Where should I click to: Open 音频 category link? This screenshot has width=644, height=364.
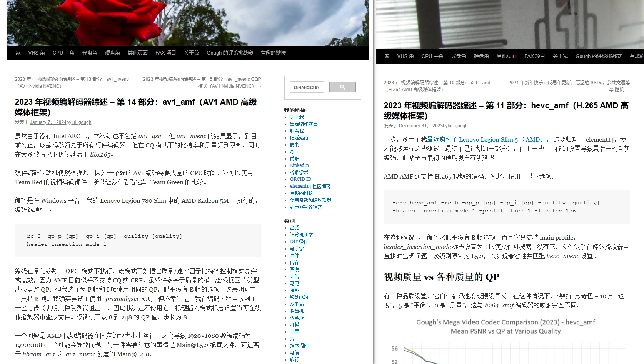294,228
